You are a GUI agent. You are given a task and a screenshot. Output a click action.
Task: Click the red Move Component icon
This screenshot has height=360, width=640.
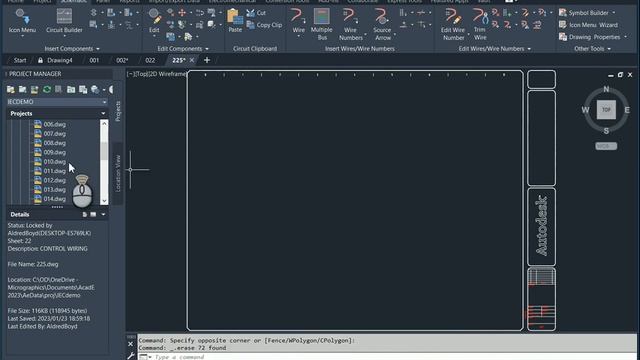point(182,13)
